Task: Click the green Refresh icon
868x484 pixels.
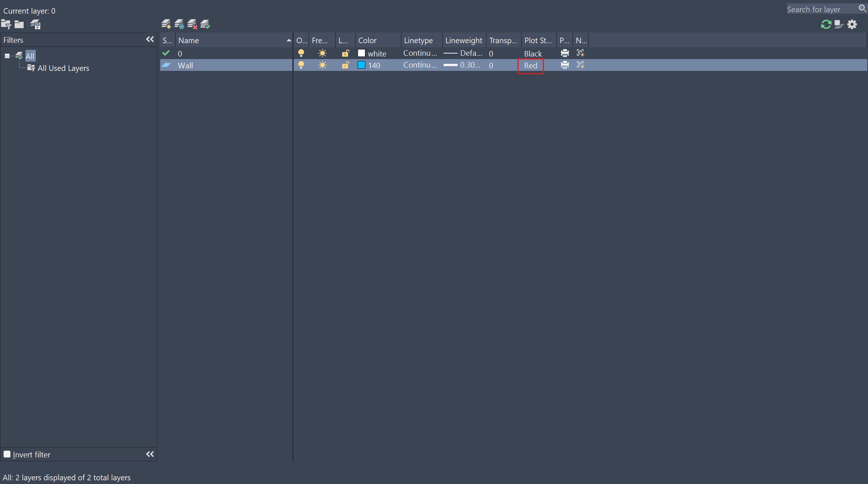Action: 826,24
